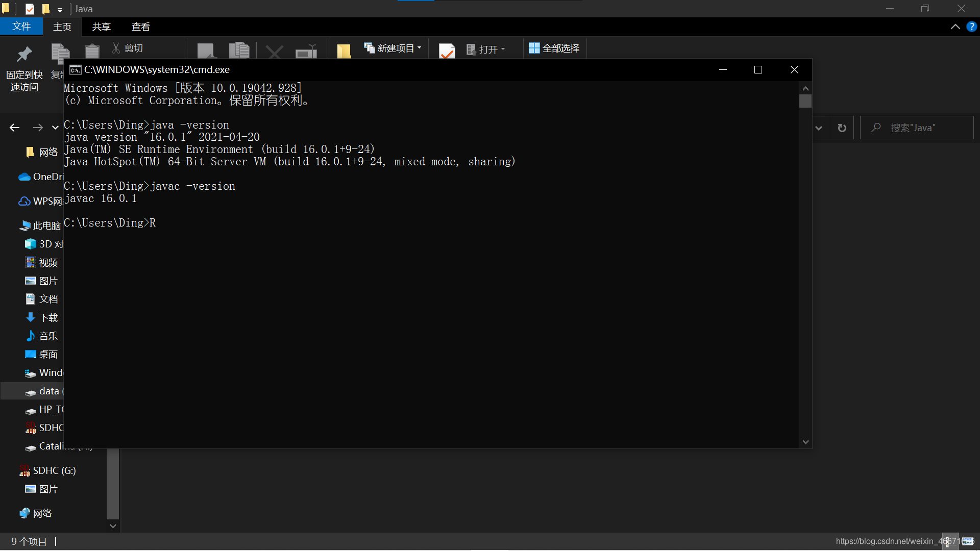Screen dimensions: 980x551
Task: Click quick access toolbar properties icon
Action: tap(30, 9)
